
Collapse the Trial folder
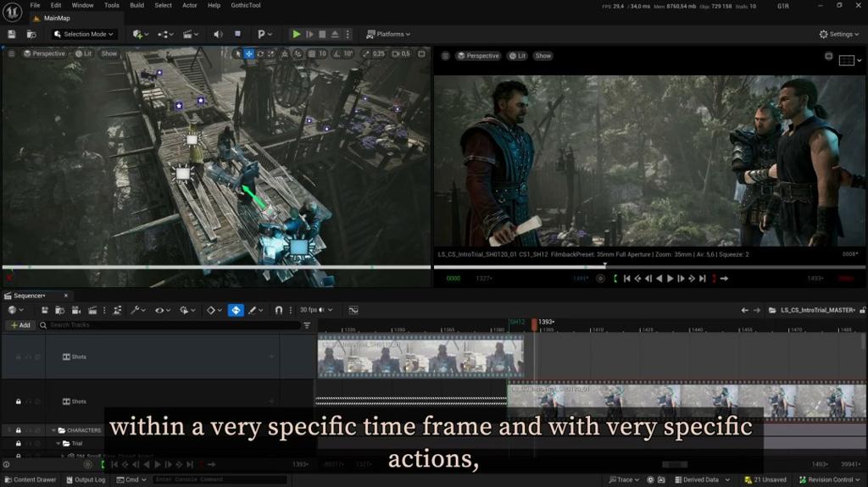[x=58, y=443]
